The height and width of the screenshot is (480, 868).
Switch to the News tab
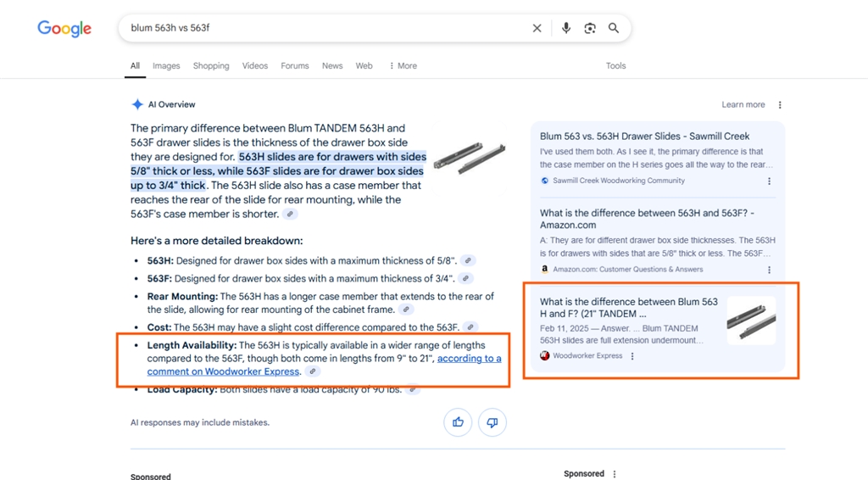332,65
